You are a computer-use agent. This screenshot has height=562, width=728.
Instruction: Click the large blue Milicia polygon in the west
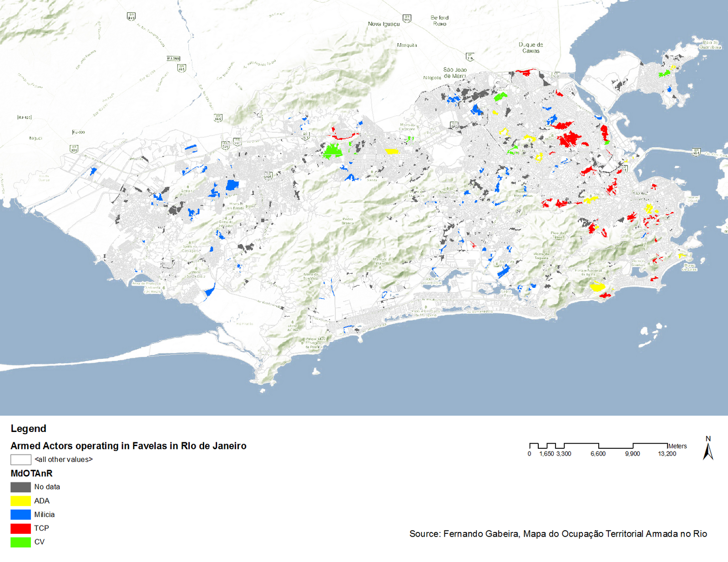(x=232, y=185)
